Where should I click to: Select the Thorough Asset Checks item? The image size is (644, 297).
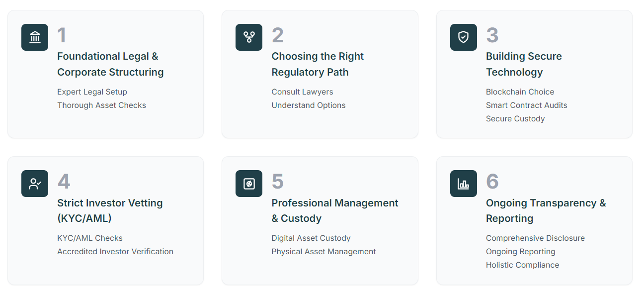[101, 105]
